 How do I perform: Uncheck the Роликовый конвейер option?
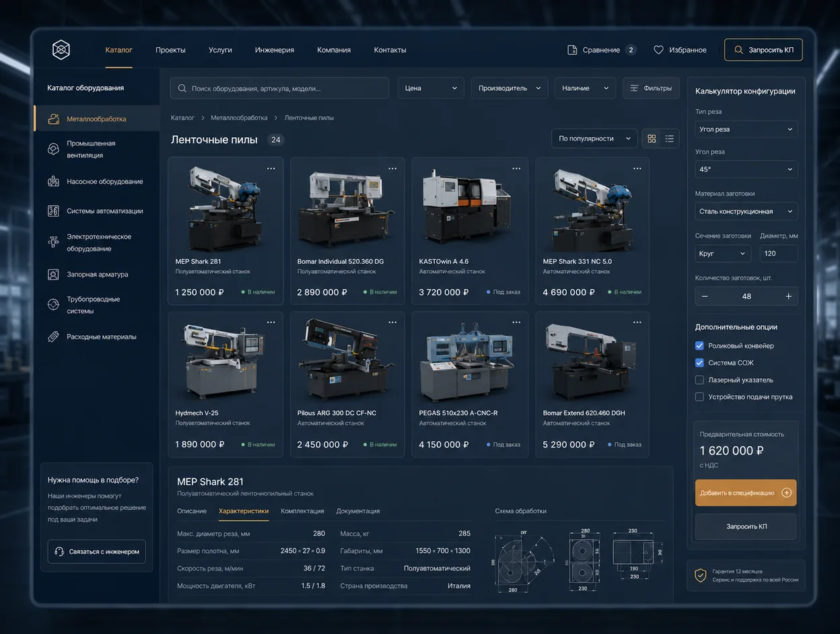coord(699,346)
